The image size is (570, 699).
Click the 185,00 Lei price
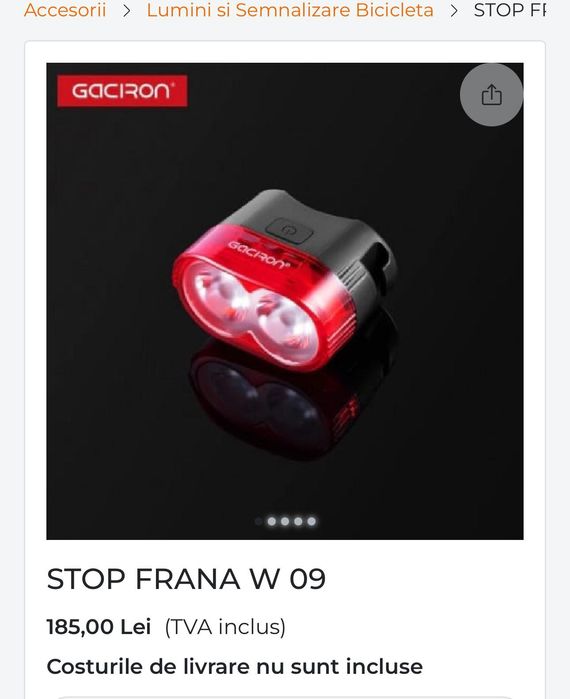point(99,627)
